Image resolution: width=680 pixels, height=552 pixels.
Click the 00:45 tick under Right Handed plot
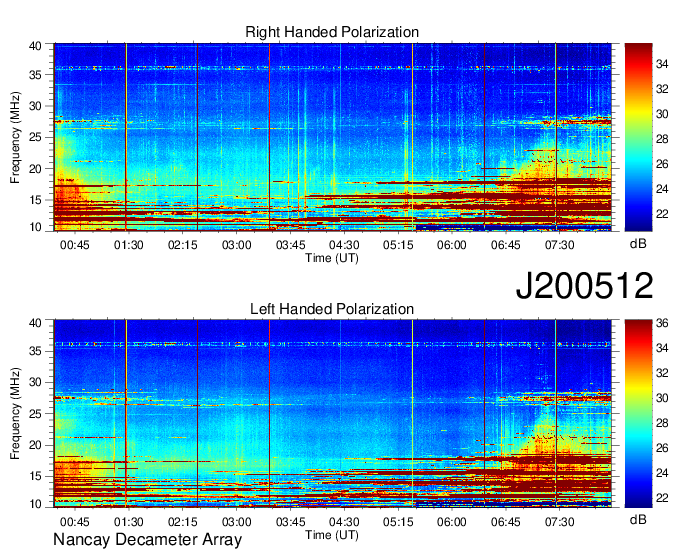click(75, 245)
